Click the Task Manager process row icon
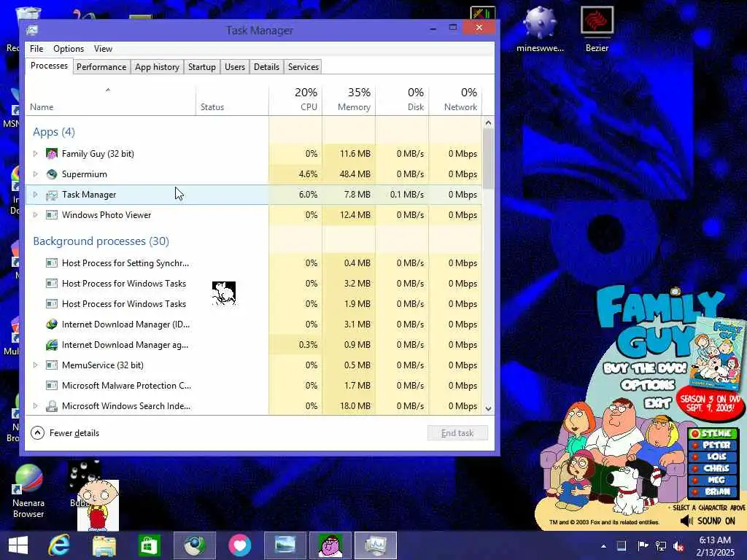The width and height of the screenshot is (747, 560). (x=52, y=194)
